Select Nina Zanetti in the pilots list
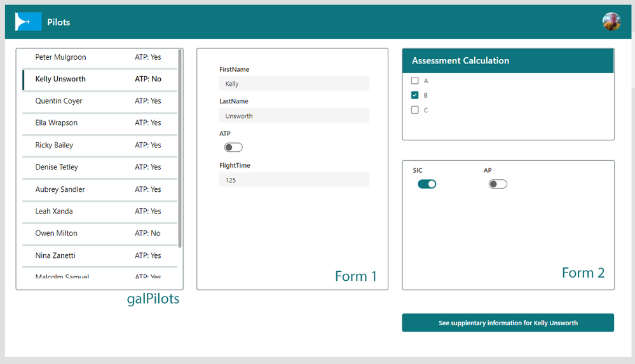The width and height of the screenshot is (635, 364). 100,255
